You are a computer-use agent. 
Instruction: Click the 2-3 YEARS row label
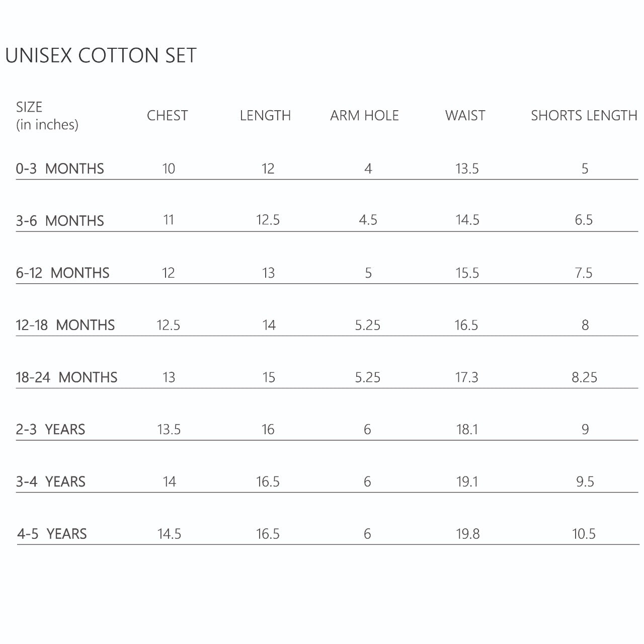click(50, 430)
